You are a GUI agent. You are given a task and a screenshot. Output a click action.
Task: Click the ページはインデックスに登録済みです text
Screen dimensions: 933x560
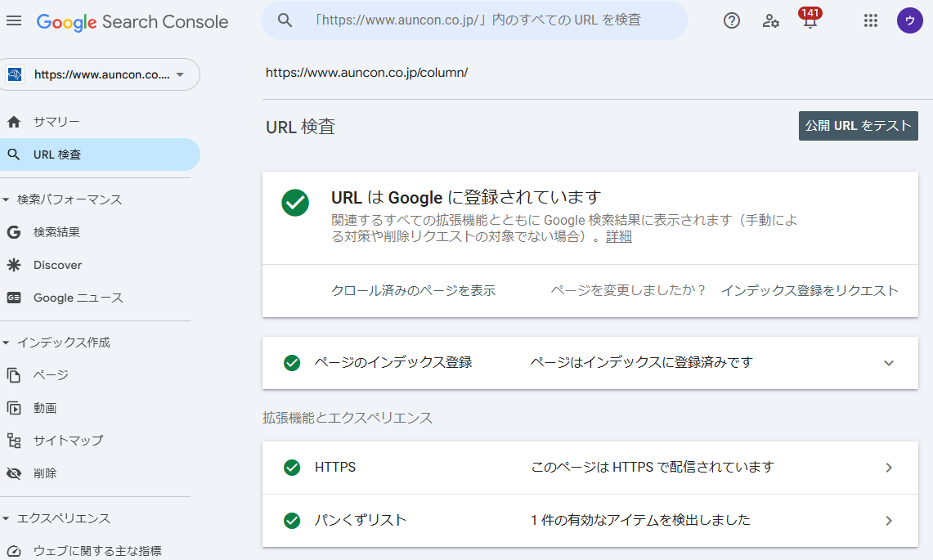pyautogui.click(x=641, y=362)
